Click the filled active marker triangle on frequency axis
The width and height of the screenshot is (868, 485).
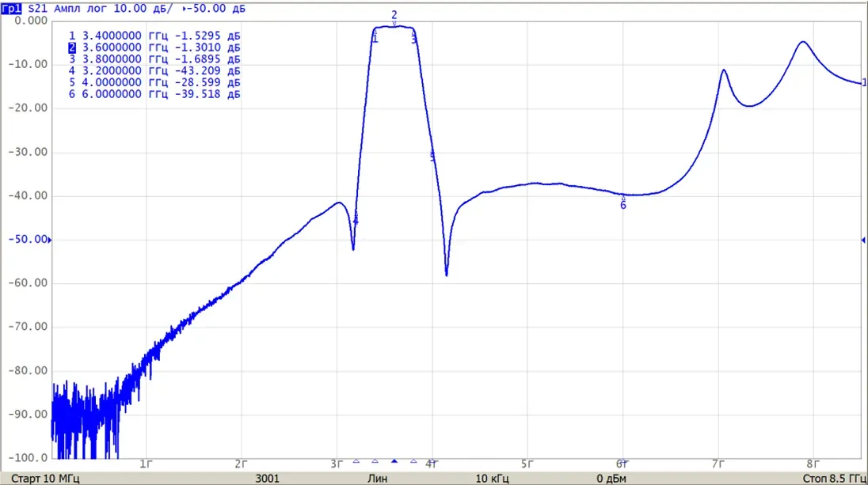tap(394, 460)
